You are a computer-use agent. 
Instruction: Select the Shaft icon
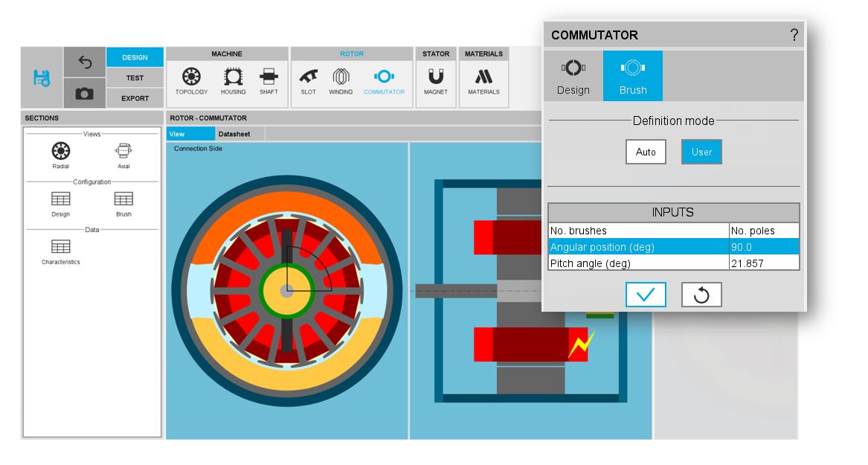coord(269,80)
